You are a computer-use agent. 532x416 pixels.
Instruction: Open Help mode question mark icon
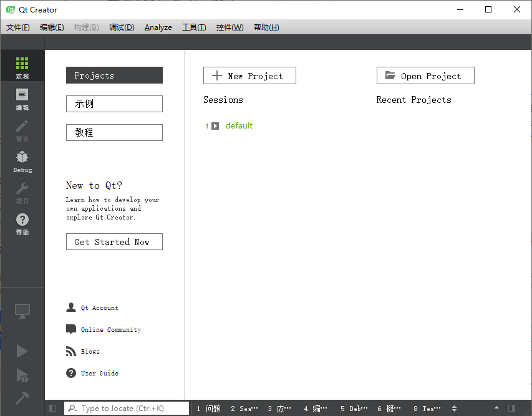click(x=22, y=220)
